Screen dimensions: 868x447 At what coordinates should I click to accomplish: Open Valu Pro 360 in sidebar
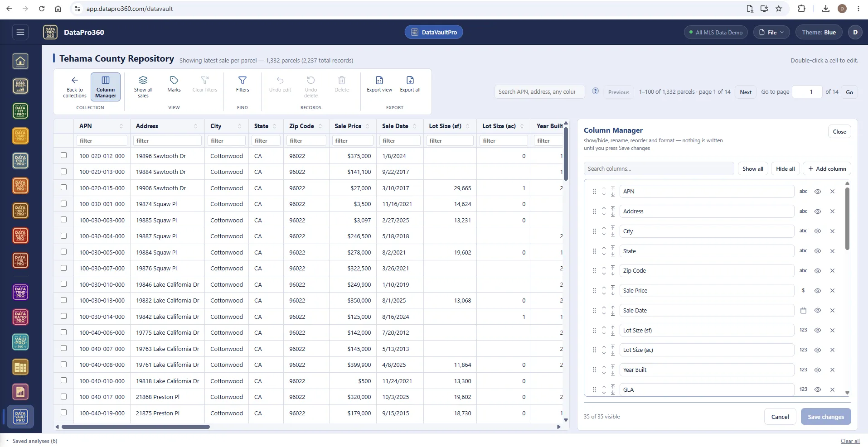[x=20, y=342]
